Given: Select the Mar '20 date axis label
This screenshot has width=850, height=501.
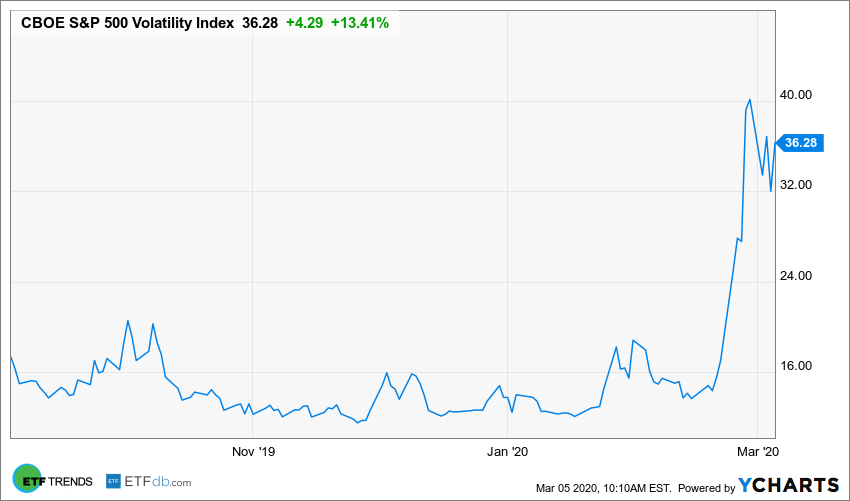Looking at the screenshot, I should [x=756, y=452].
